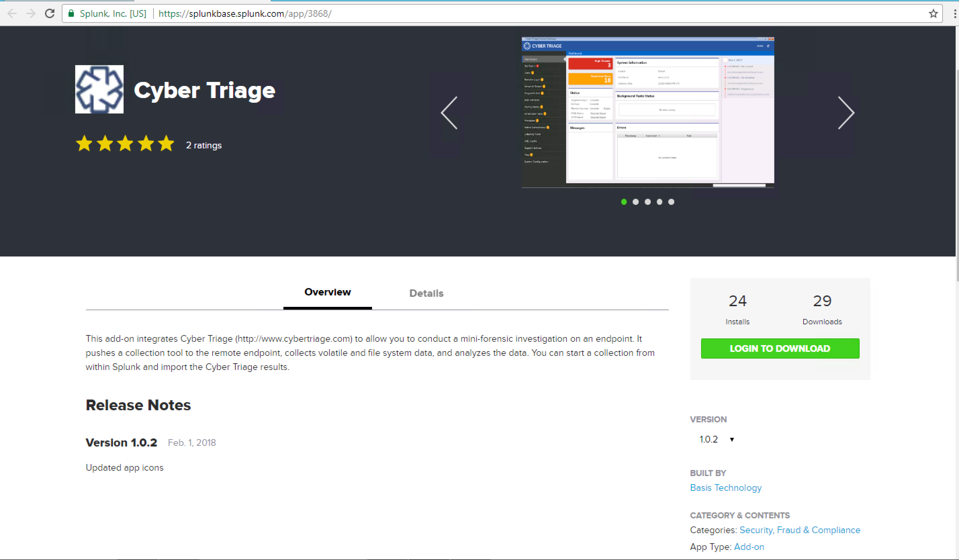959x560 pixels.
Task: Open the 1.0.2 version dropdown
Action: pos(716,439)
